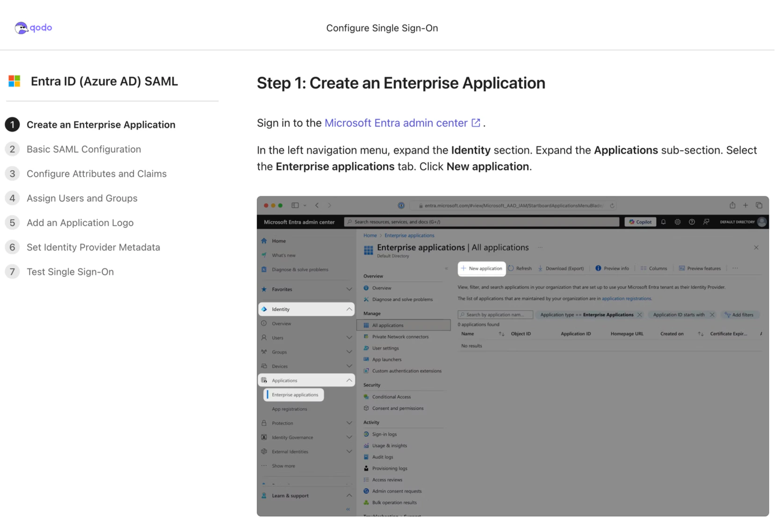Open the settings gear in the Entra top bar
This screenshot has height=532, width=782.
(677, 222)
